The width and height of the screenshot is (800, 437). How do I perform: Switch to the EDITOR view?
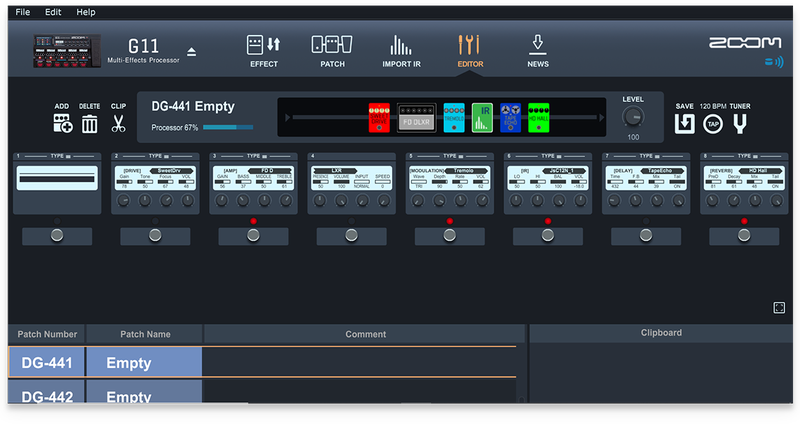click(470, 51)
